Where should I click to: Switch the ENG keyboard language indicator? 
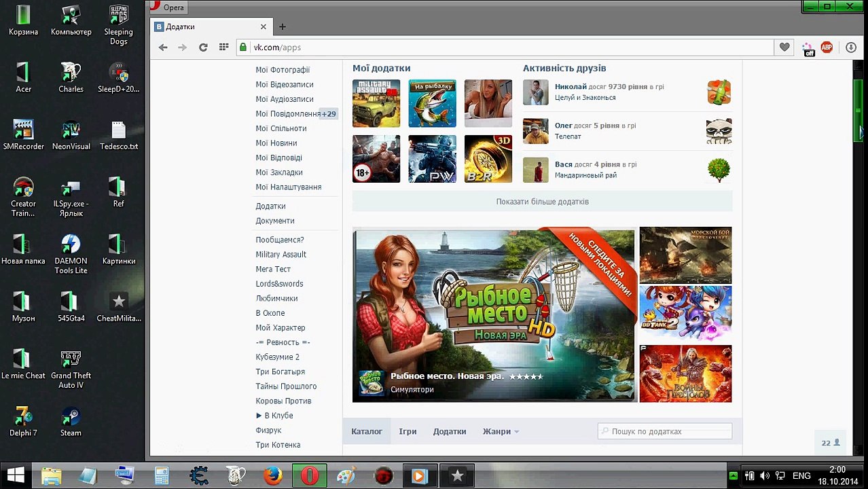[801, 476]
